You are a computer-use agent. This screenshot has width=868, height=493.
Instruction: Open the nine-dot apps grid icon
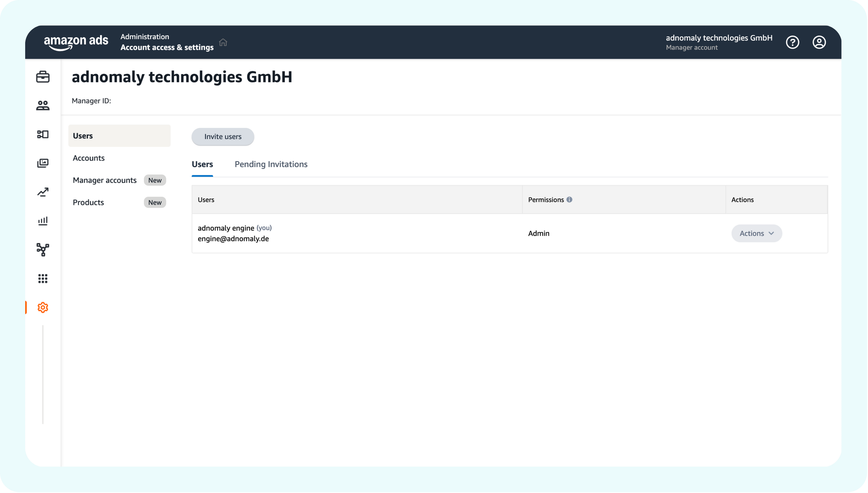(43, 279)
